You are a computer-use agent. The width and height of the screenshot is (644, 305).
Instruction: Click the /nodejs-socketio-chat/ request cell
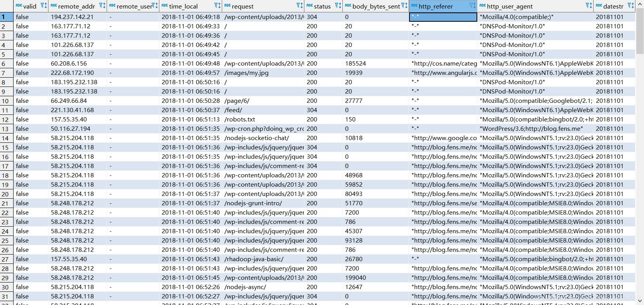263,138
